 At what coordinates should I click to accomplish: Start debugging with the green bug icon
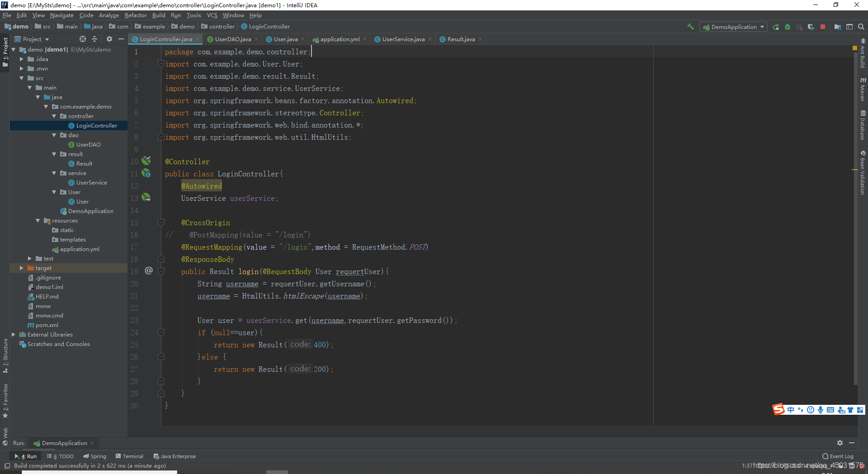coord(788,27)
